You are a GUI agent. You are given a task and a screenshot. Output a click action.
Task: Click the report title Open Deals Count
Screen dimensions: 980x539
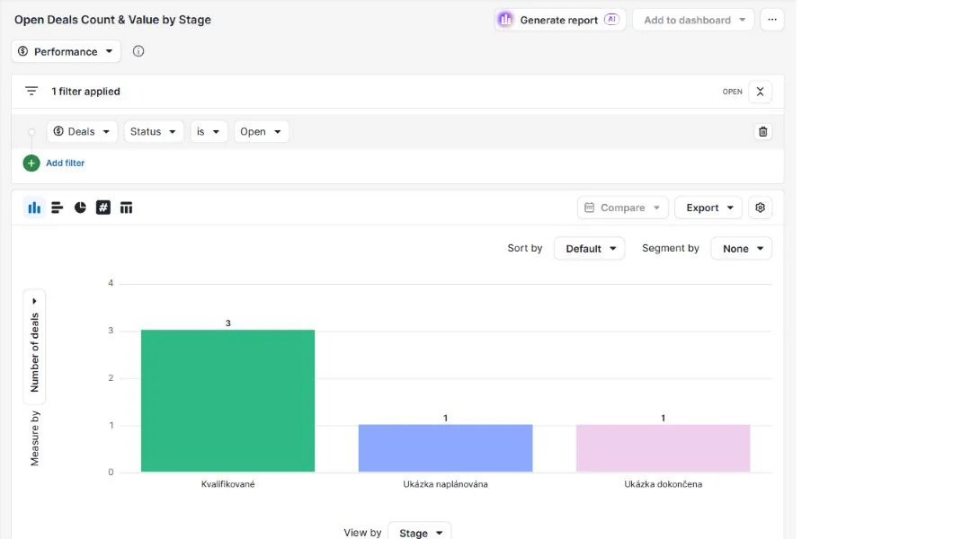[x=112, y=20]
